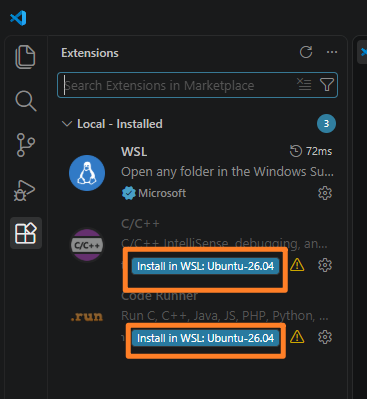Open the WSL extension title
The width and height of the screenshot is (367, 399).
click(134, 152)
